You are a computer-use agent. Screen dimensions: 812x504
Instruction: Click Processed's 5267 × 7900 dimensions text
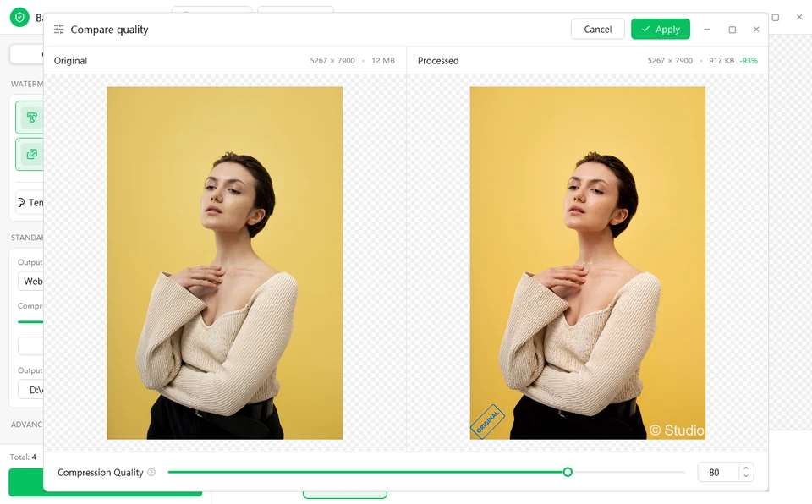670,61
